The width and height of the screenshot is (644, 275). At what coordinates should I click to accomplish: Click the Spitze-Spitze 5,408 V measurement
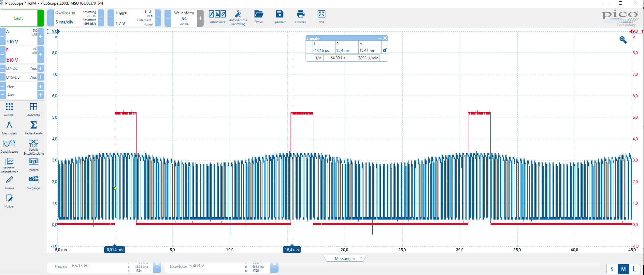(218, 267)
